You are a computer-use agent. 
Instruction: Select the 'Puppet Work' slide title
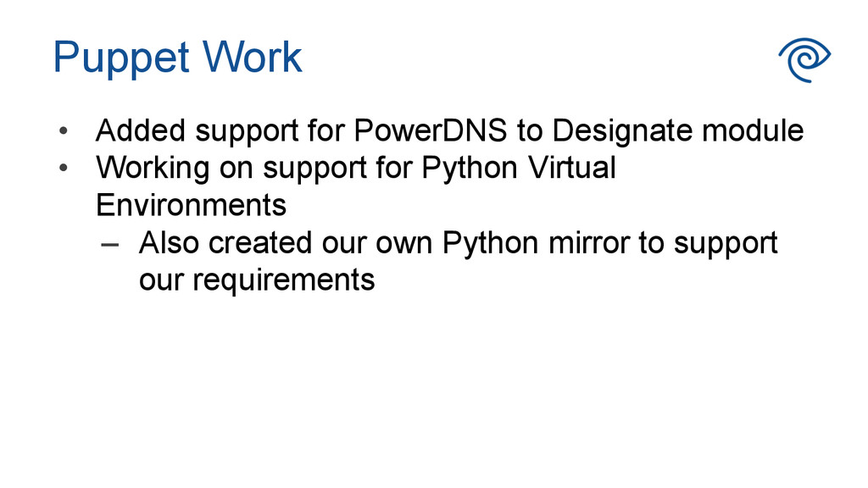(x=177, y=58)
